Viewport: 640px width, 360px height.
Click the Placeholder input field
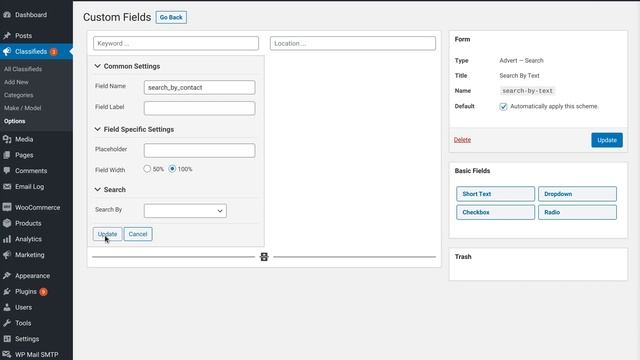(x=200, y=150)
